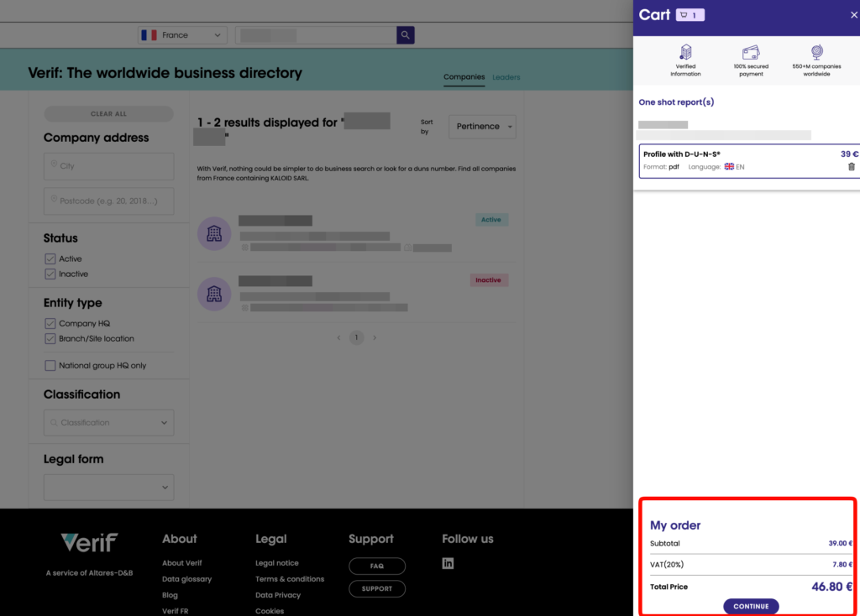Click the One shot report(s) heading

pos(676,102)
